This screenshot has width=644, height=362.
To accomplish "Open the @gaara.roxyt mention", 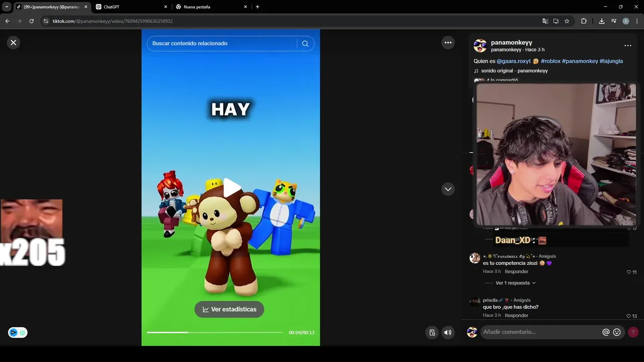I will click(x=514, y=61).
